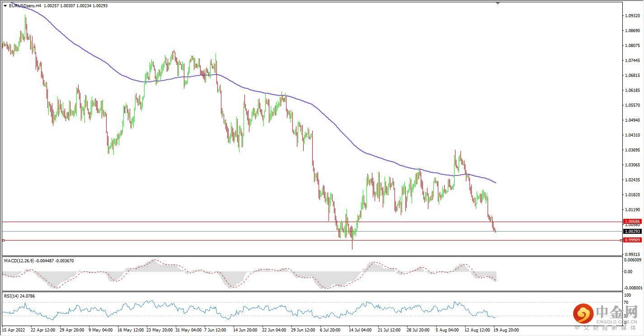Click the 1.05570 price axis label
This screenshot has height=336, width=644.
coord(632,105)
